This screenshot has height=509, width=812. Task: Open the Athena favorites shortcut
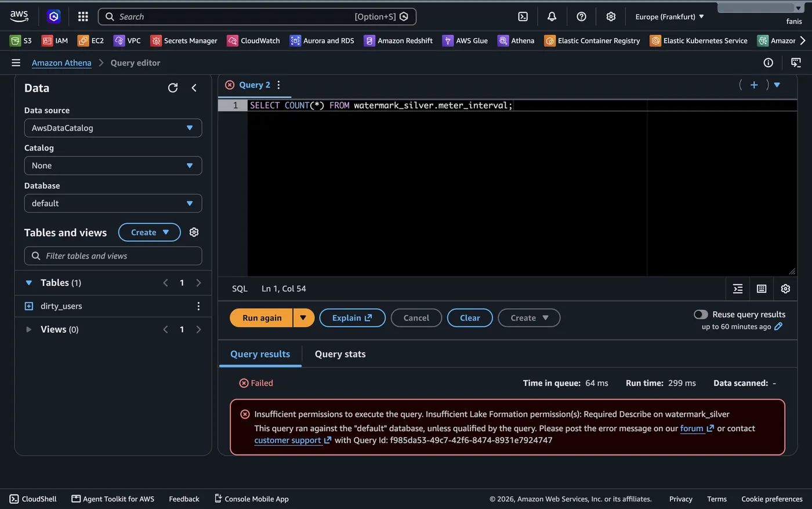tap(516, 41)
